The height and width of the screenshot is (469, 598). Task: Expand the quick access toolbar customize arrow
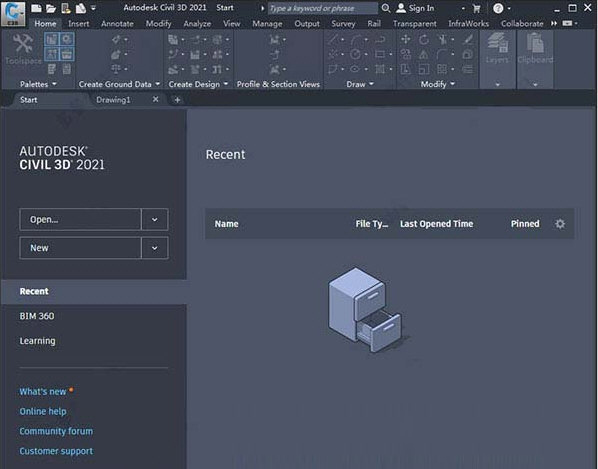click(93, 8)
